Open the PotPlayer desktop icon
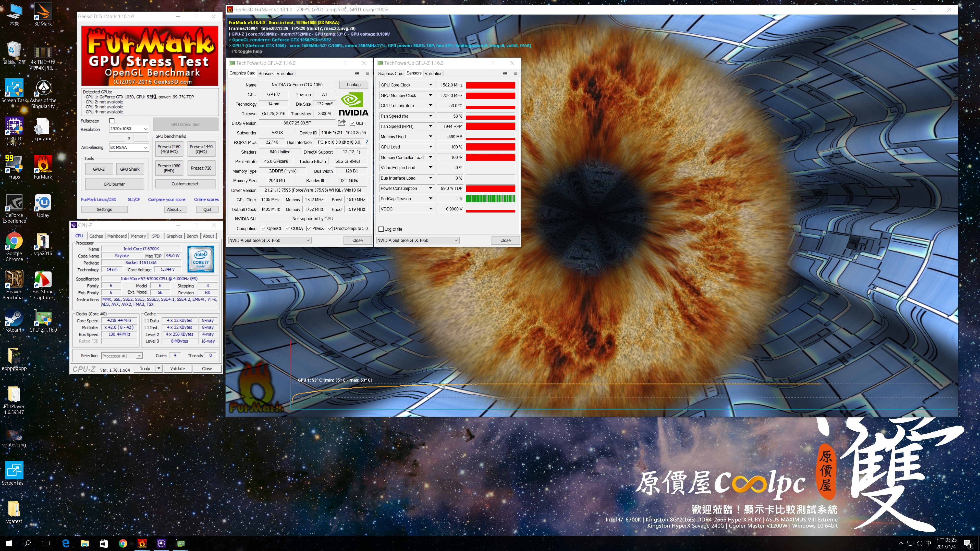The image size is (980, 551). pyautogui.click(x=14, y=400)
